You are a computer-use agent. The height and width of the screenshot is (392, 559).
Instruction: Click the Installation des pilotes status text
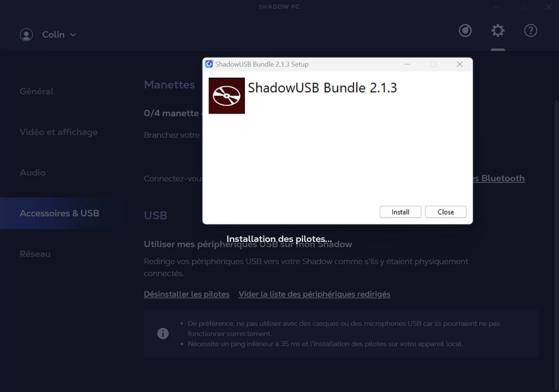tap(279, 239)
